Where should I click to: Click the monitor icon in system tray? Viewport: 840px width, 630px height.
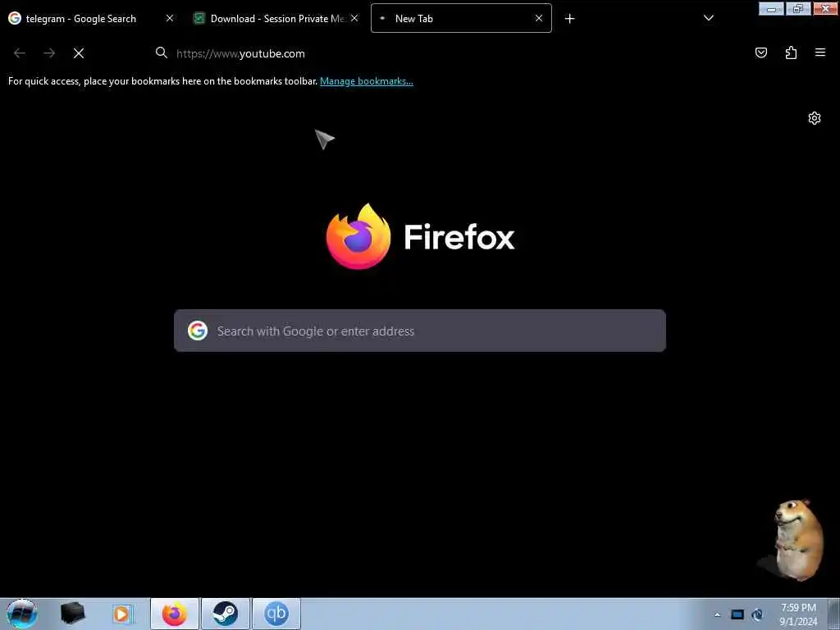pos(737,614)
